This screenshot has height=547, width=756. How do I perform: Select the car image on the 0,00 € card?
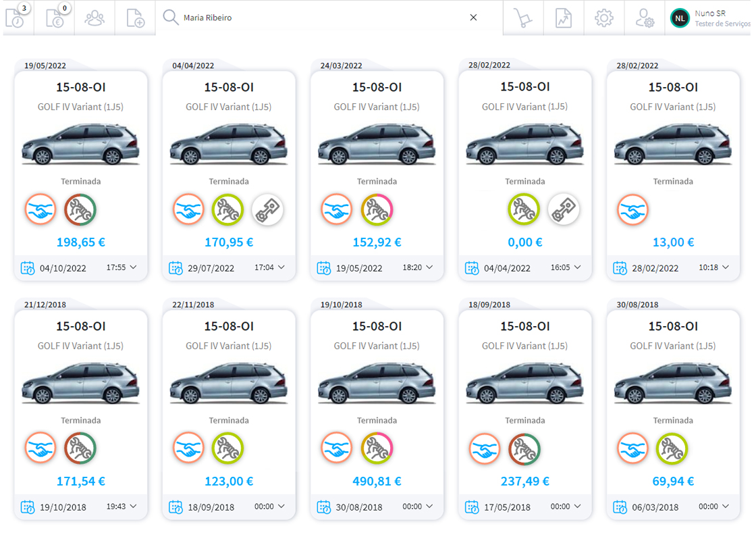pos(524,145)
